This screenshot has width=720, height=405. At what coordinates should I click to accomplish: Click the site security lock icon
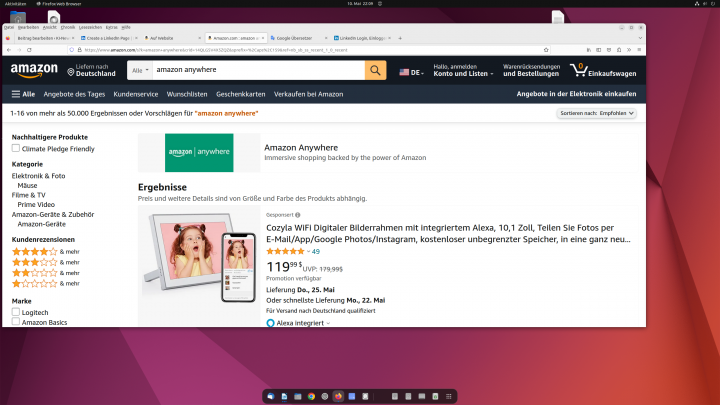tap(79, 50)
